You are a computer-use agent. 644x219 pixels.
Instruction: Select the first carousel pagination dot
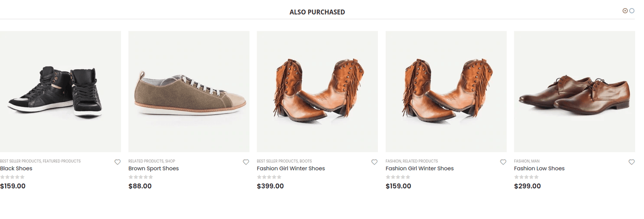(x=625, y=11)
